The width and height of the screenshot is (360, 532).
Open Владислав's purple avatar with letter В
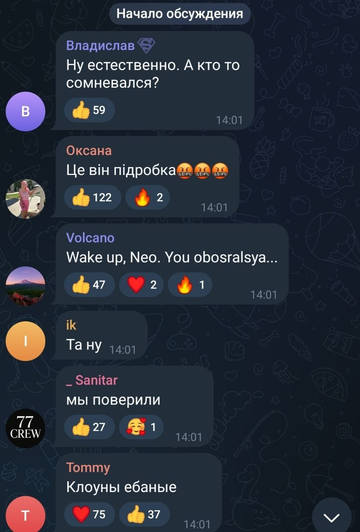[x=25, y=111]
